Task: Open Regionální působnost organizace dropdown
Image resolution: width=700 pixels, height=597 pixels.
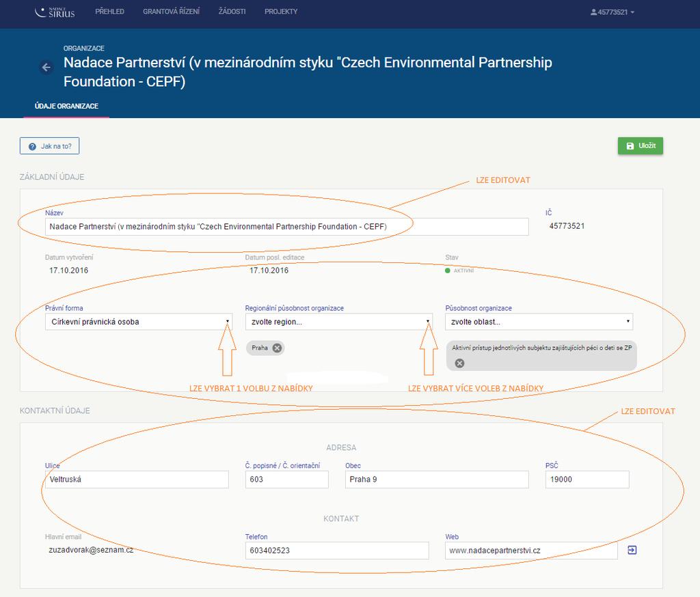Action: click(x=339, y=322)
